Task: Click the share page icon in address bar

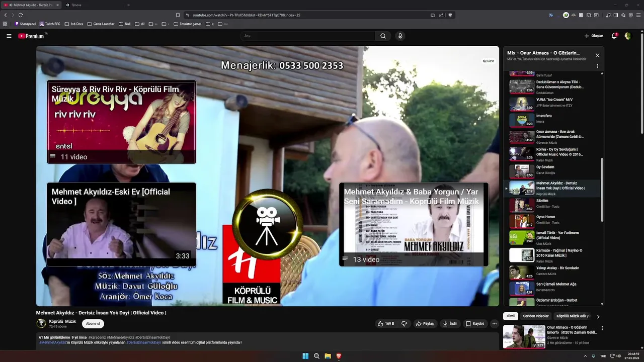Action: click(441, 15)
